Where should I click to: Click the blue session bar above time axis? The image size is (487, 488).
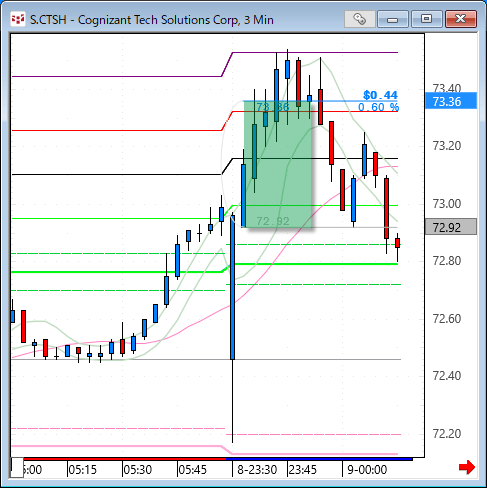click(319, 459)
